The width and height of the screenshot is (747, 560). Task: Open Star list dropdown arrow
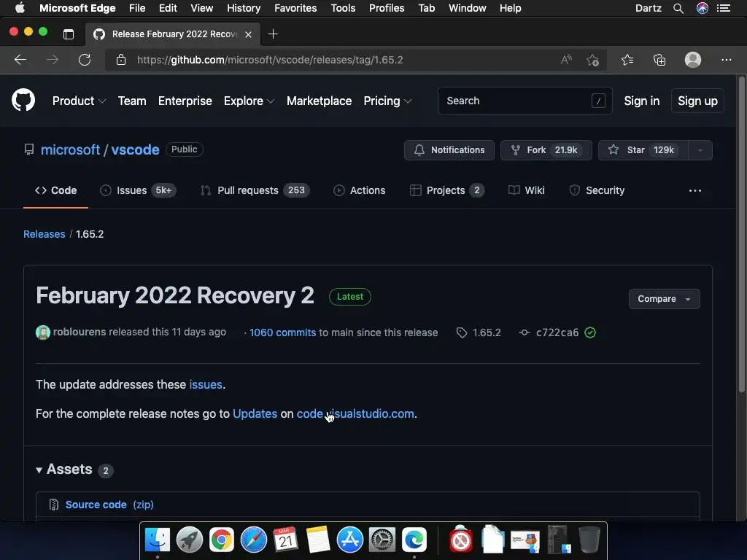point(700,150)
